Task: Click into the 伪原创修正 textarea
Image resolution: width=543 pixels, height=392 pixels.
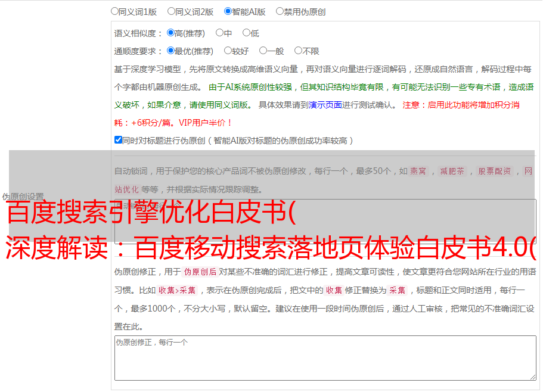Action: click(325, 358)
